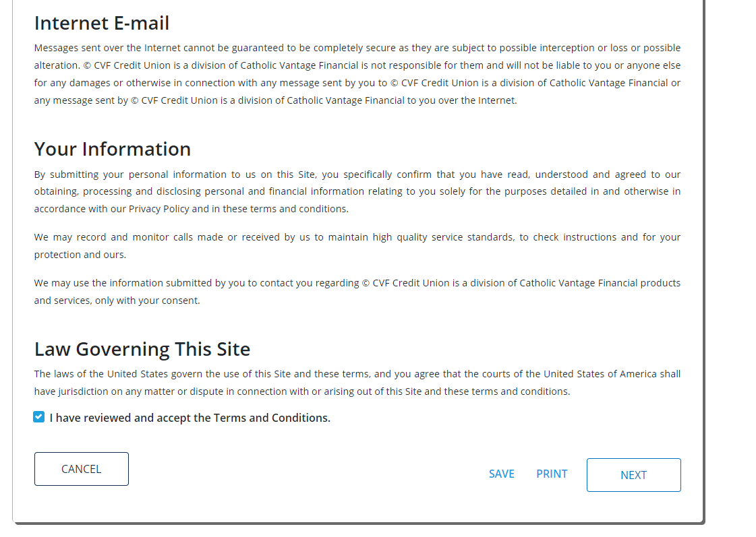Click the 'We may record and monitor calls' paragraph
Image resolution: width=756 pixels, height=537 pixels.
(357, 246)
